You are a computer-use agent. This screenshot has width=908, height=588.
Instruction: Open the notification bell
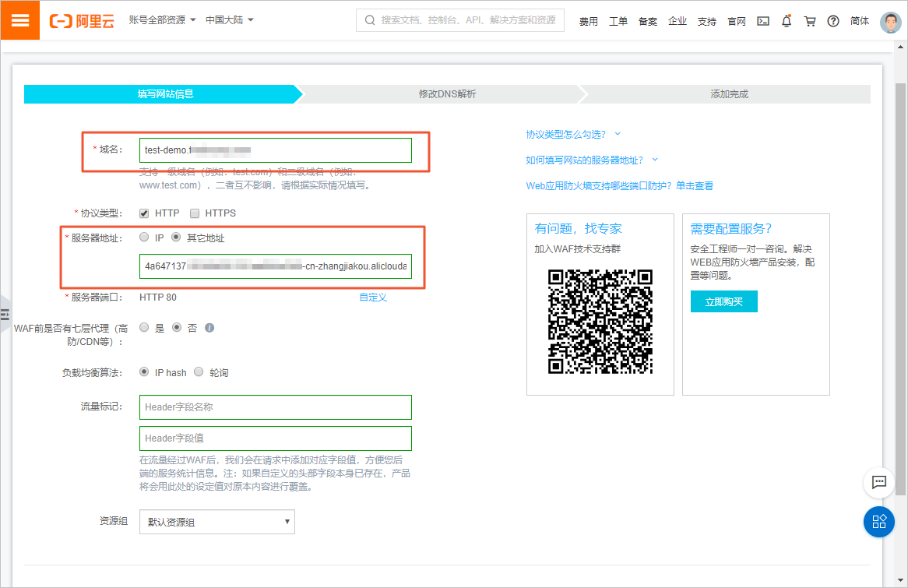[x=787, y=21]
